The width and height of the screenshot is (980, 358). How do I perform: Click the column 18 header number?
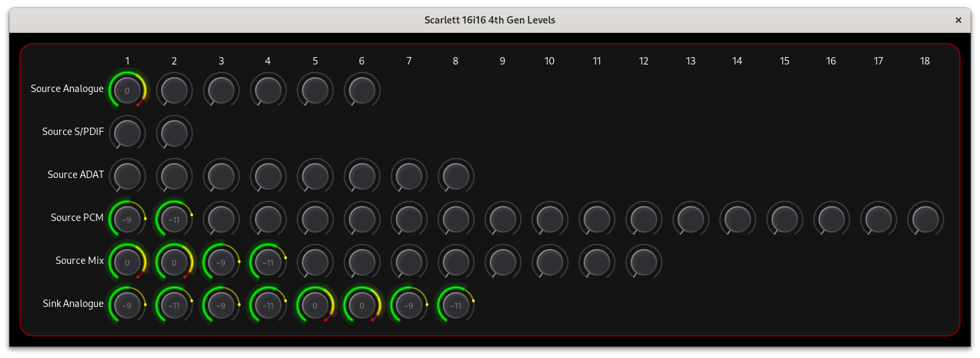(925, 61)
